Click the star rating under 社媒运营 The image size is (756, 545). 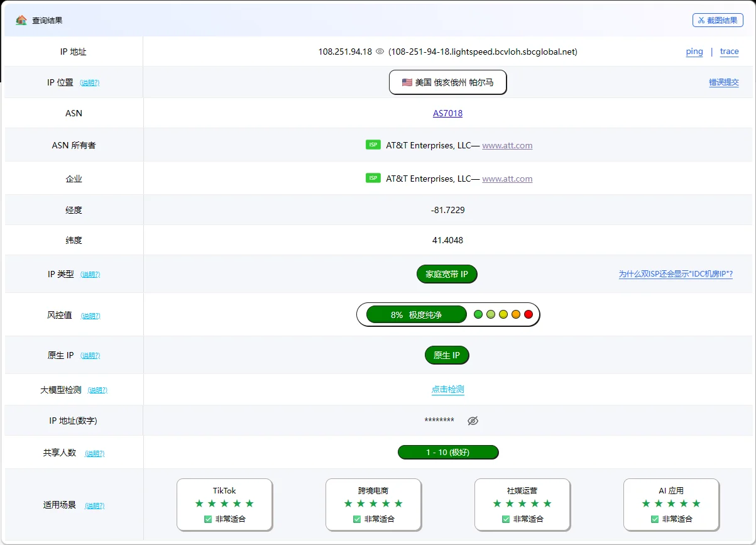(522, 504)
